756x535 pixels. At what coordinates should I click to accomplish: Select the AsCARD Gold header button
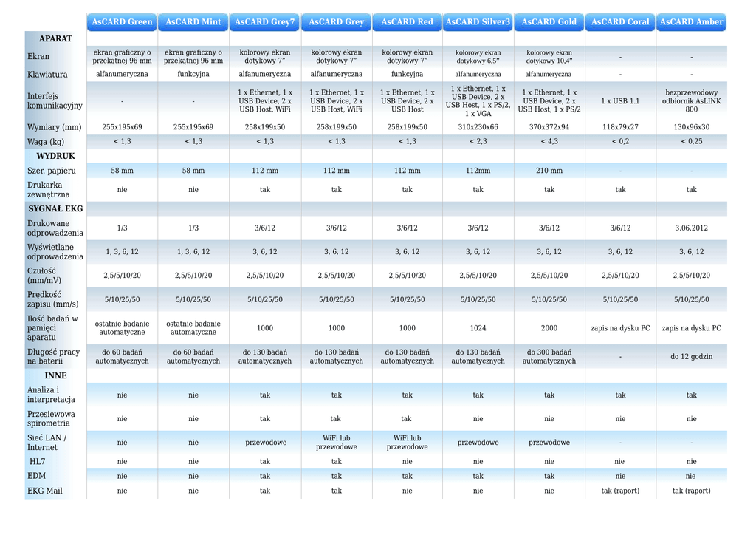coord(549,22)
